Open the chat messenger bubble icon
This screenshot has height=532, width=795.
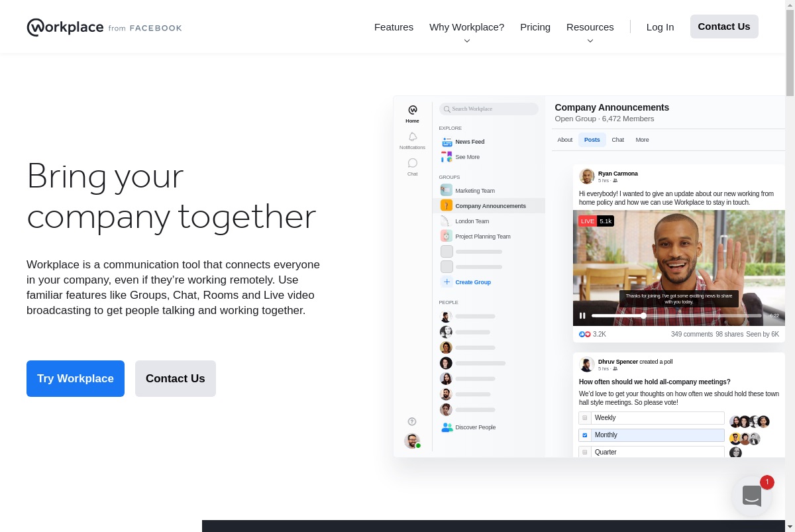tap(752, 496)
